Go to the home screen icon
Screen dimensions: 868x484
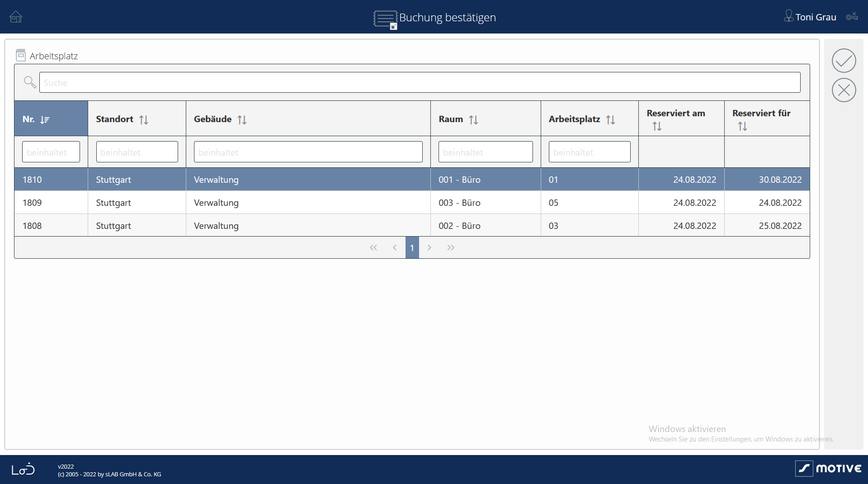tap(16, 17)
